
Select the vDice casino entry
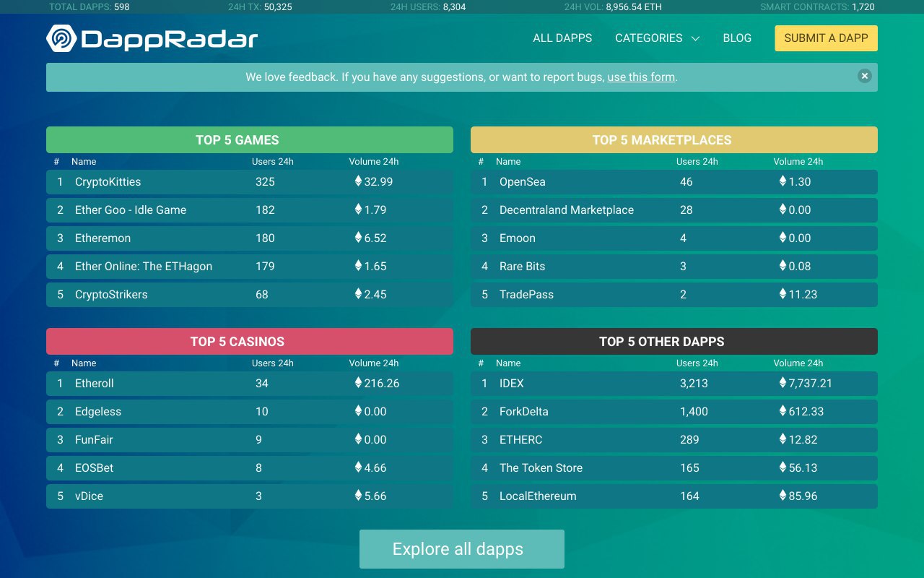[90, 496]
